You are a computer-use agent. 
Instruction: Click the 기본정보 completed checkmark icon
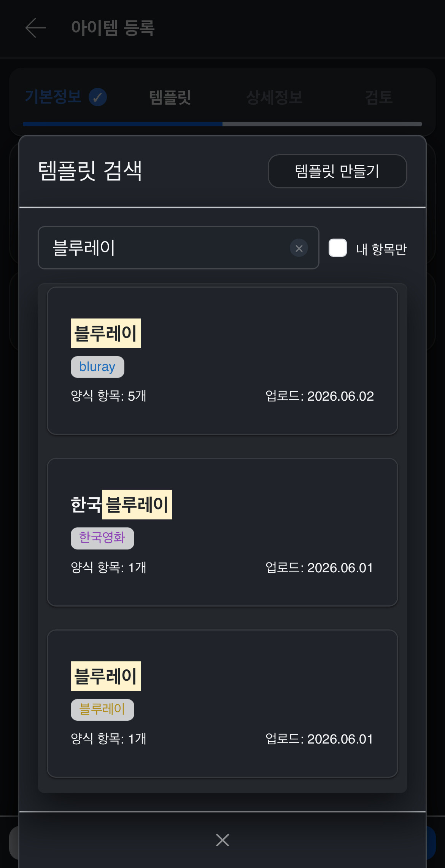pos(98,97)
